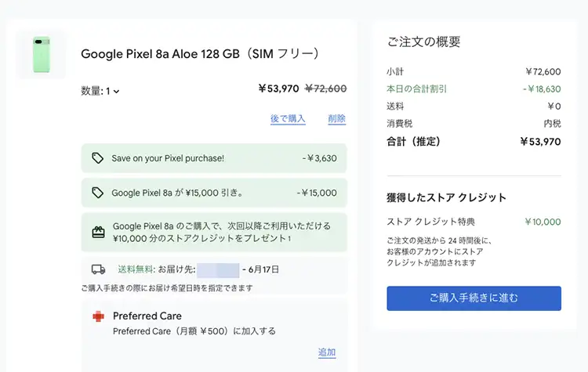Click the Google Pixel 8a Aloe product title
This screenshot has height=372, width=588.
pos(201,54)
